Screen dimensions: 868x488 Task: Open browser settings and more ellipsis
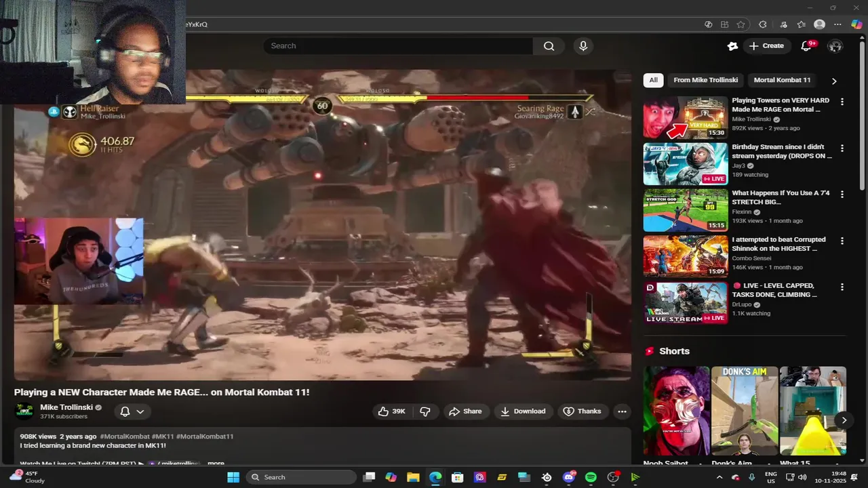(x=837, y=24)
